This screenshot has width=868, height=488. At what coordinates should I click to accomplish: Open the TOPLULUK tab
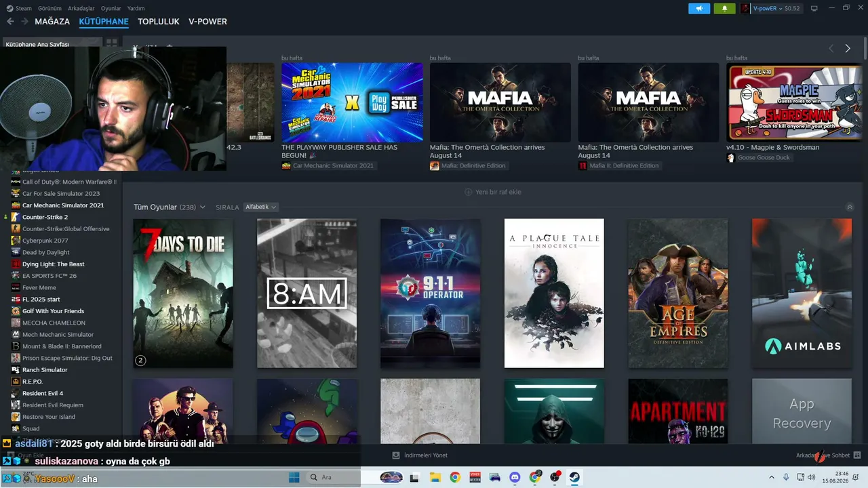pos(159,22)
